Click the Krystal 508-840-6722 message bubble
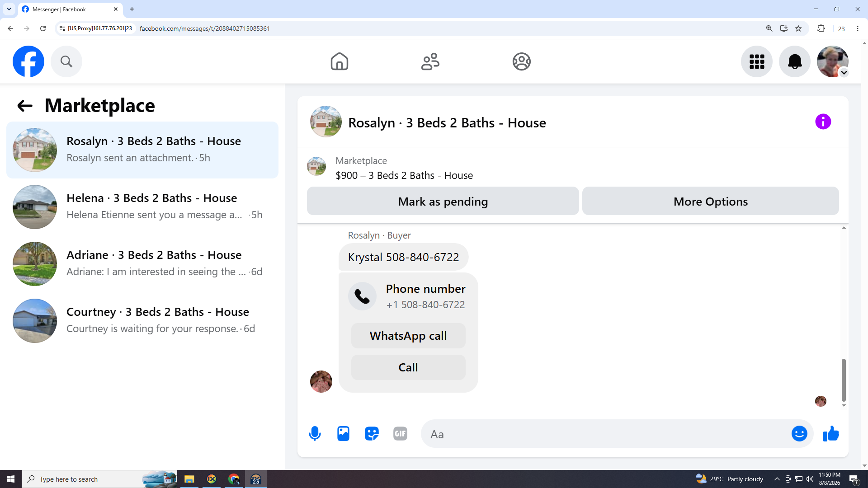This screenshot has width=868, height=488. coord(403,257)
